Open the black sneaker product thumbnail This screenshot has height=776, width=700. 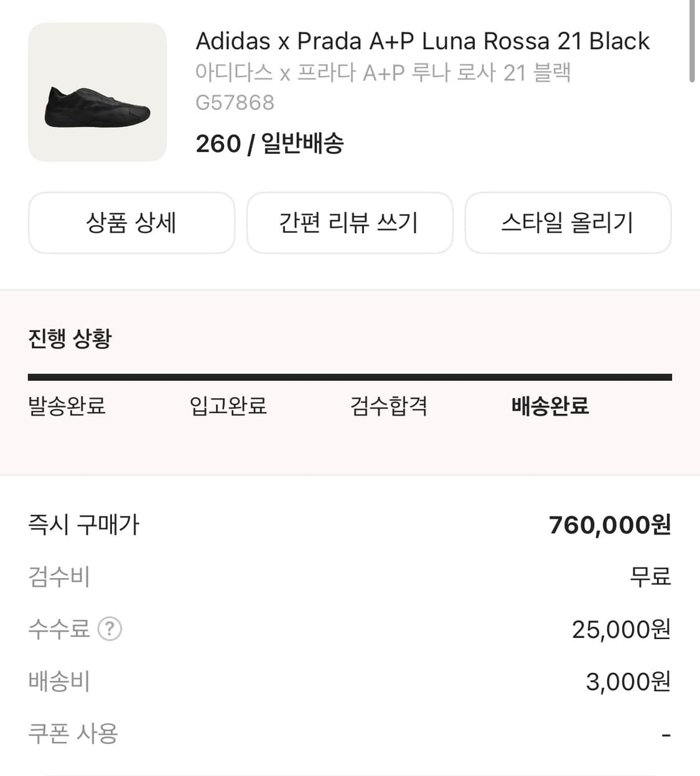[x=97, y=92]
